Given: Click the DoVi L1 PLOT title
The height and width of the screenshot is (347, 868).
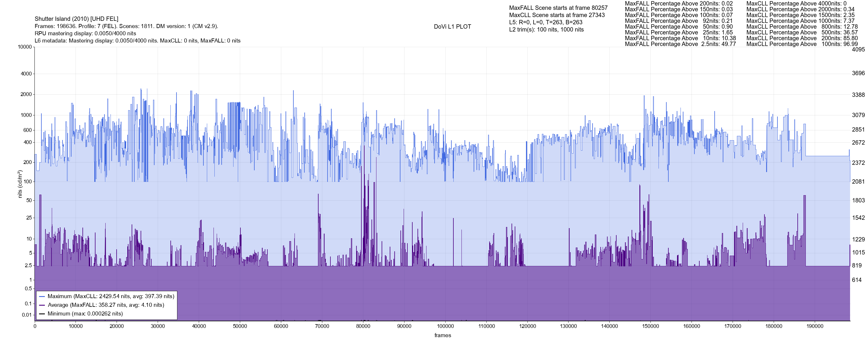Looking at the screenshot, I should pos(452,27).
